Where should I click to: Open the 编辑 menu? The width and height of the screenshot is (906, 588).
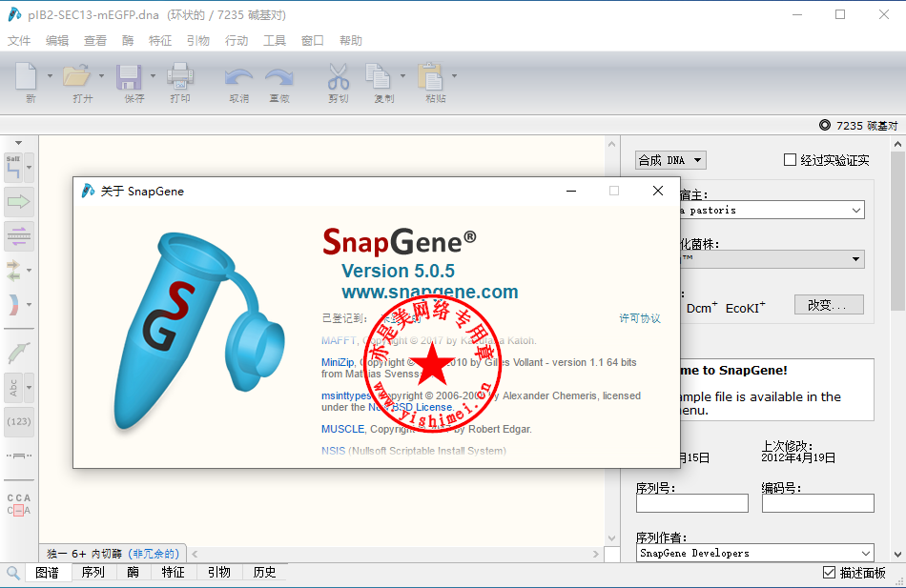click(x=57, y=40)
